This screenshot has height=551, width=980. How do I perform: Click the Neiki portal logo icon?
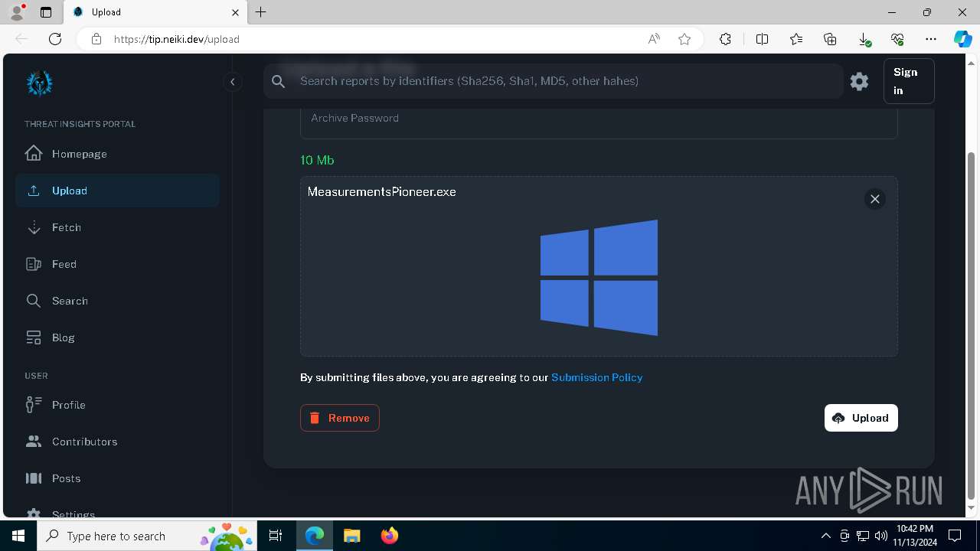[40, 83]
